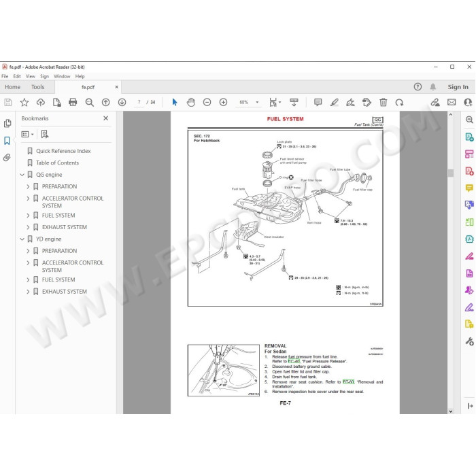Expand YD ACCELERATOR CONTROL SYSTEM chevron
Viewport: 476px width, 476px height.
coord(28,262)
